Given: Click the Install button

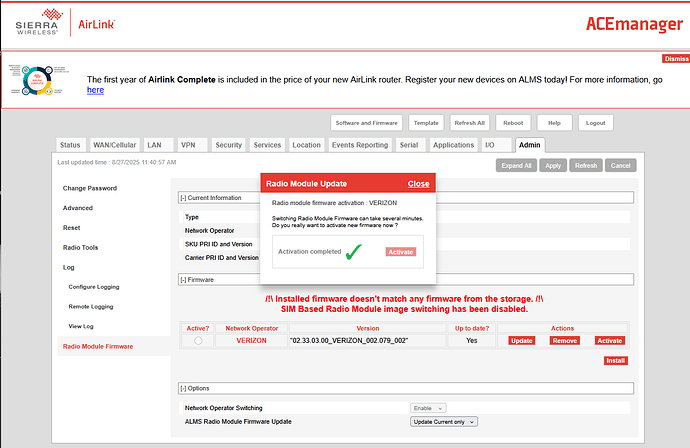Looking at the screenshot, I should pos(616,361).
